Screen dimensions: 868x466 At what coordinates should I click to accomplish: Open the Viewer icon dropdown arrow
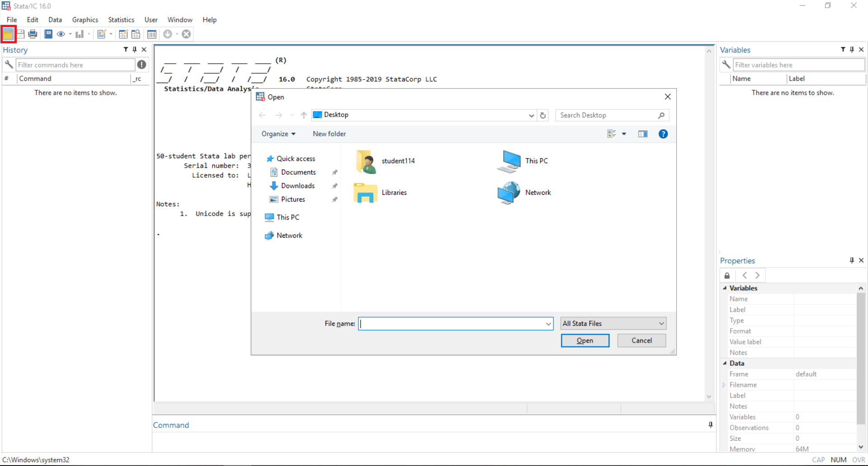pyautogui.click(x=70, y=34)
